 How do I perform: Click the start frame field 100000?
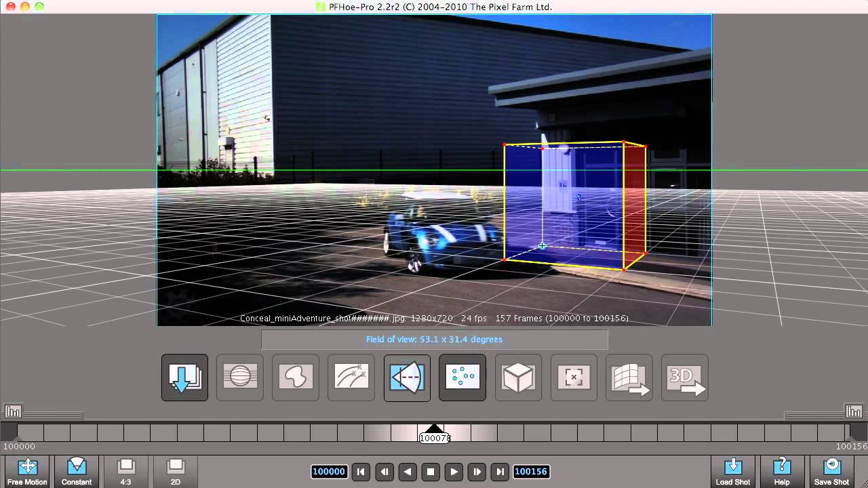pyautogui.click(x=329, y=472)
